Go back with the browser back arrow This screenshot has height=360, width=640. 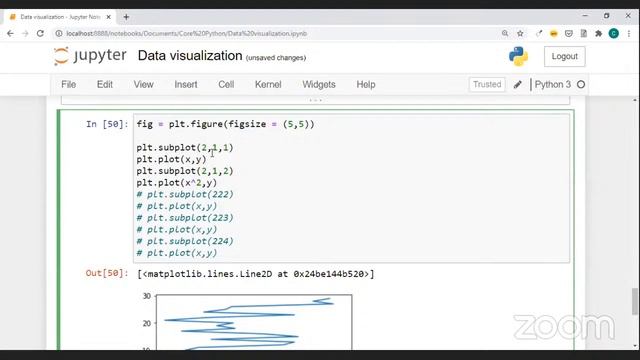(10, 33)
